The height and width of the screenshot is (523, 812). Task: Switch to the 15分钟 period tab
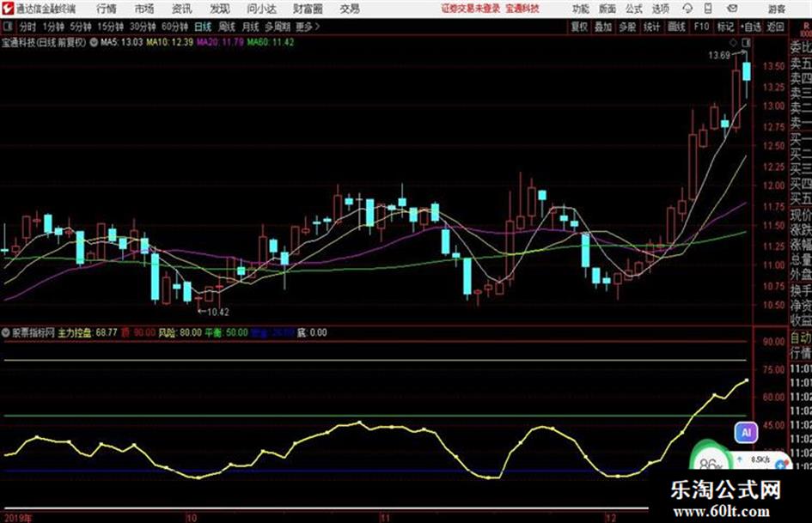111,27
